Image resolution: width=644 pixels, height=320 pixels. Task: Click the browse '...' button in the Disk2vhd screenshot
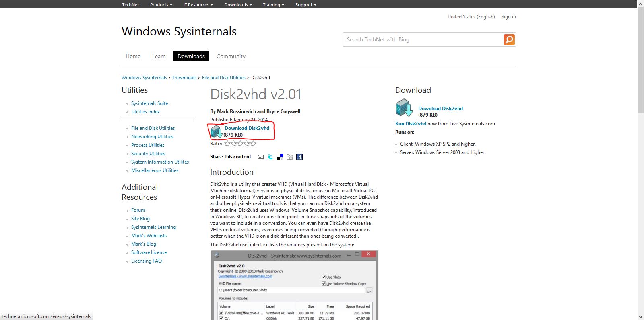coord(369,290)
